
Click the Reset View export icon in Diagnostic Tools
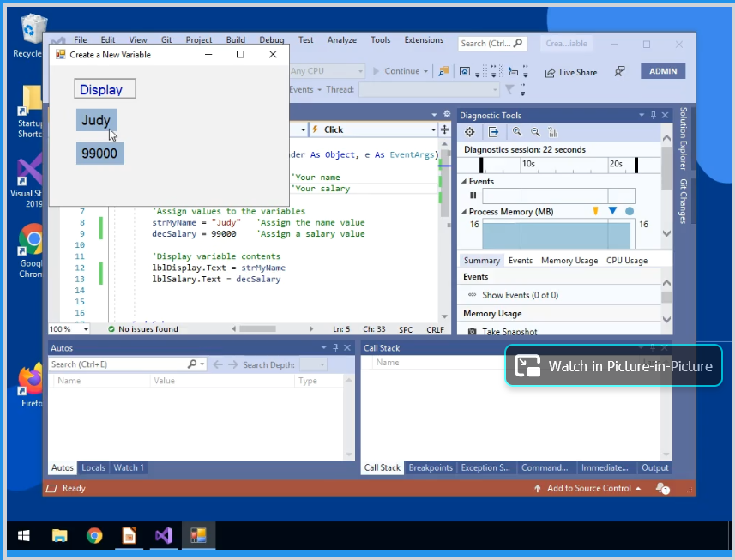pos(493,132)
